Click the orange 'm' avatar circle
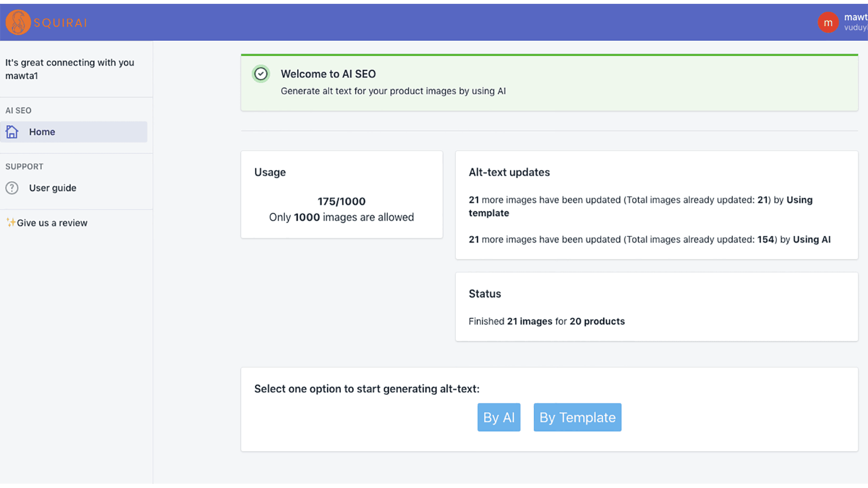Viewport: 868px width, 488px height. pyautogui.click(x=828, y=22)
